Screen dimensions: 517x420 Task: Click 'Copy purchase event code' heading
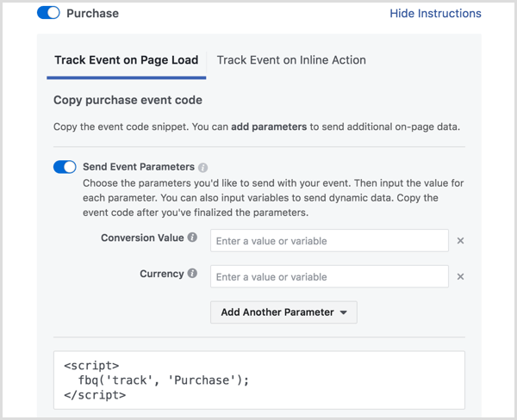128,100
